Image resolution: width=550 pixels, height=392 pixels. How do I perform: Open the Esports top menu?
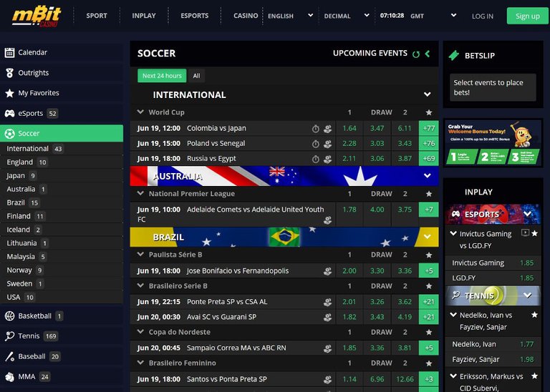195,16
